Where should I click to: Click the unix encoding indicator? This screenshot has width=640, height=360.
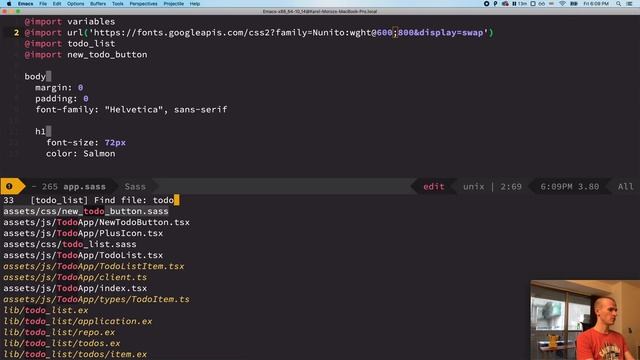pos(473,187)
